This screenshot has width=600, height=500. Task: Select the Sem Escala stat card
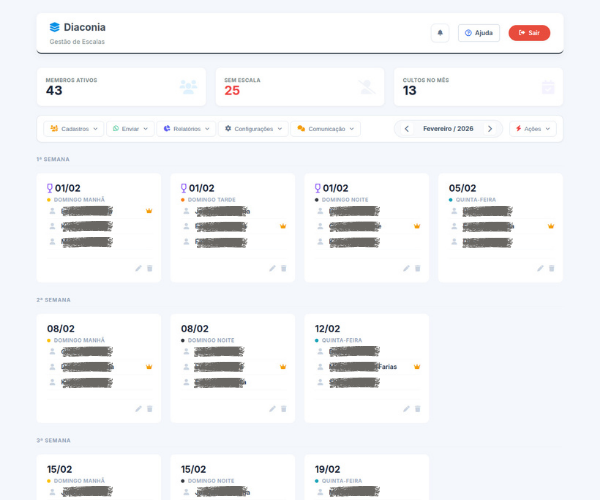pos(300,87)
